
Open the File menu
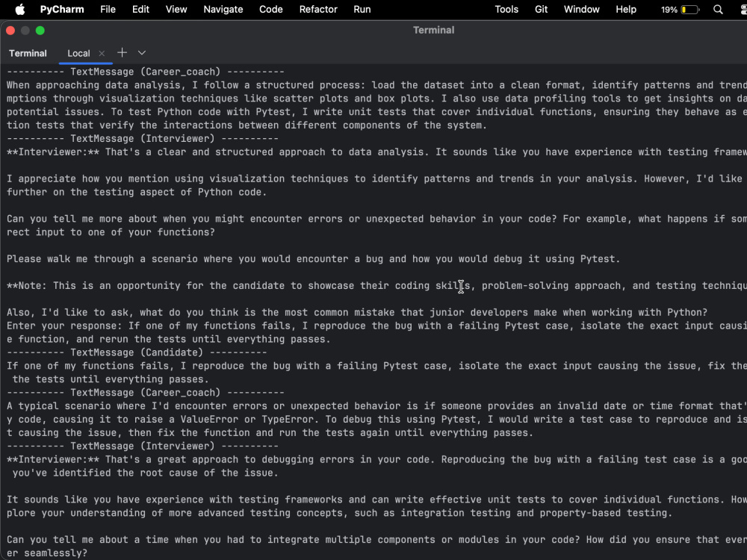pyautogui.click(x=108, y=10)
